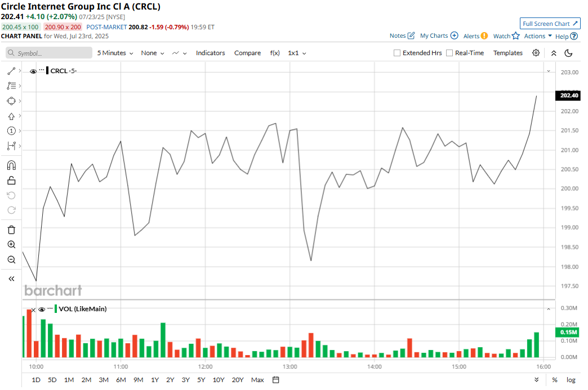The image size is (588, 390).
Task: Toggle the magnet snap tool
Action: (x=11, y=165)
